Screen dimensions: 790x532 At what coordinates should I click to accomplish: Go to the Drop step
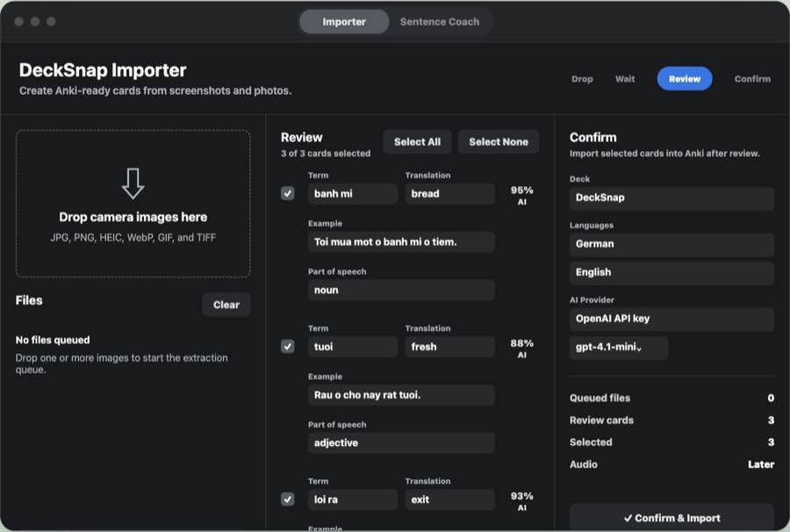582,79
